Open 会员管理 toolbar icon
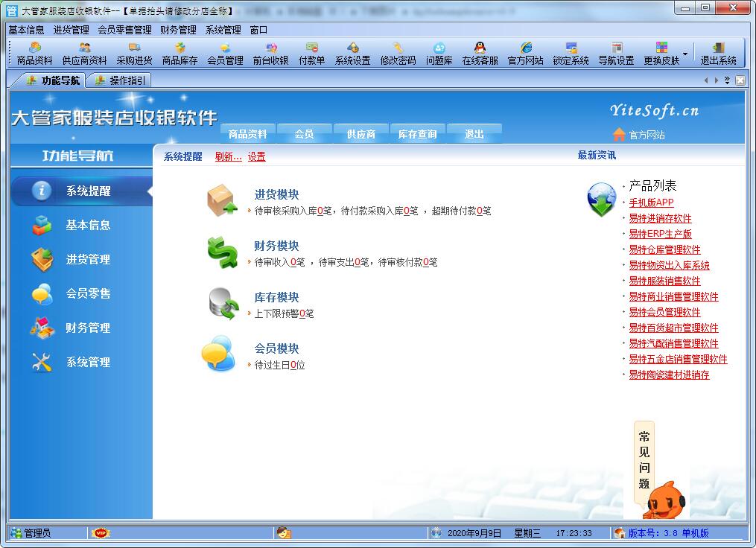 pyautogui.click(x=225, y=54)
